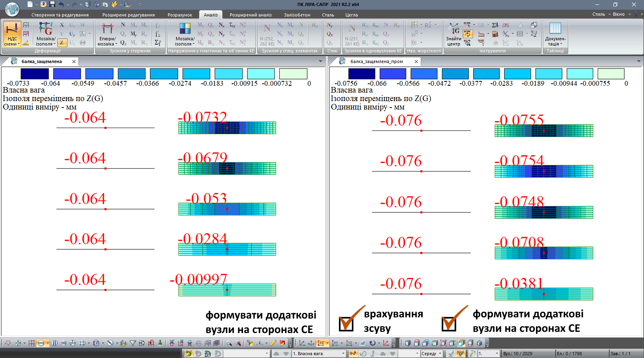Switch to балка_защемлена_пром document tab
The image size is (644, 358).
point(376,62)
